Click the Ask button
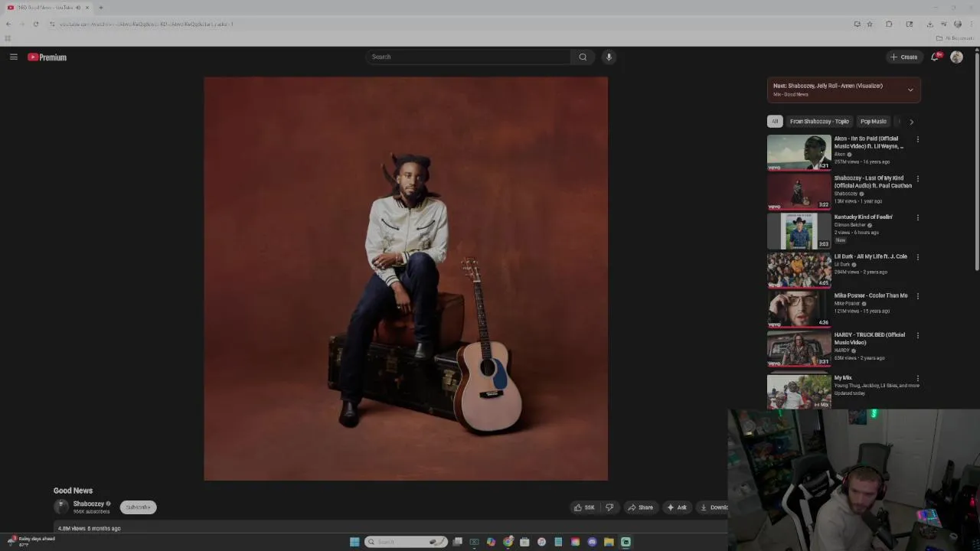Screen dimensions: 980x551 (677, 507)
